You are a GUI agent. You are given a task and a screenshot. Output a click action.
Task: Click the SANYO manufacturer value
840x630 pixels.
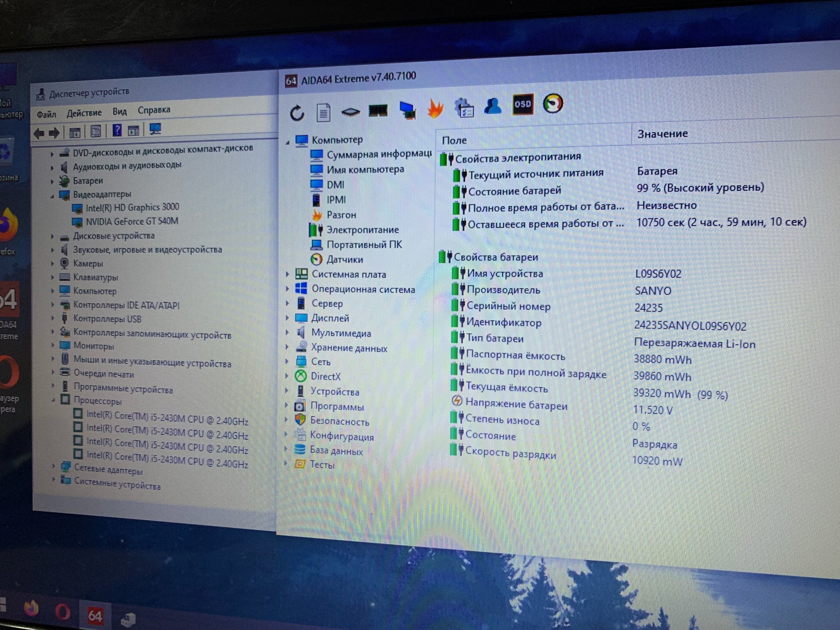[x=653, y=291]
